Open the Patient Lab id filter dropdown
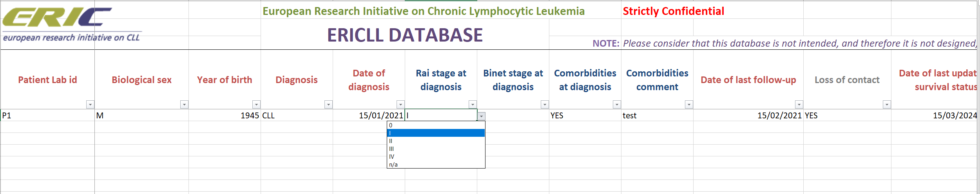The height and width of the screenshot is (194, 980). tap(90, 105)
